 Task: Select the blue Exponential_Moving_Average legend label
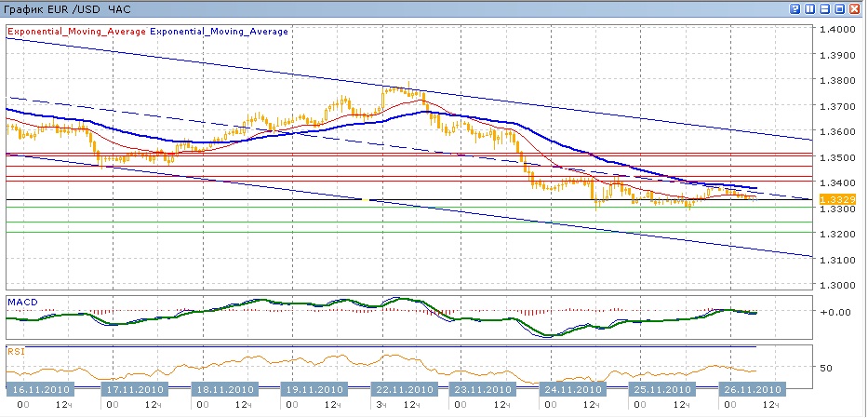pyautogui.click(x=220, y=31)
